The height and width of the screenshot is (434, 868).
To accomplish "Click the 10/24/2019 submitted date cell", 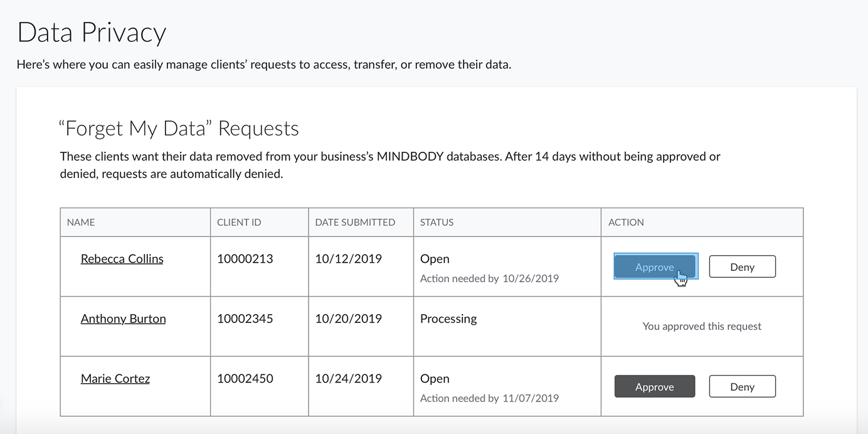I will tap(348, 378).
